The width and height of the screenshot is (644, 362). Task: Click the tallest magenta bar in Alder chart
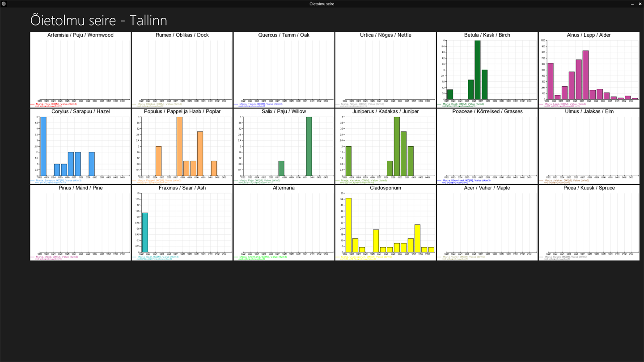[x=585, y=75]
